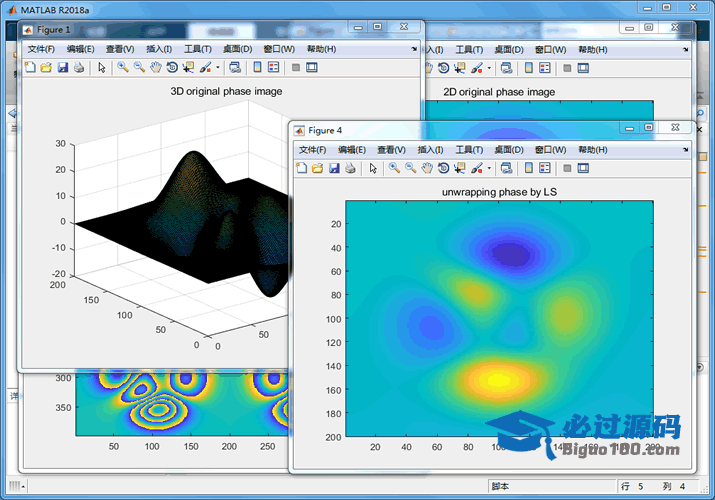Print Figure 4 with the printer icon

point(350,168)
